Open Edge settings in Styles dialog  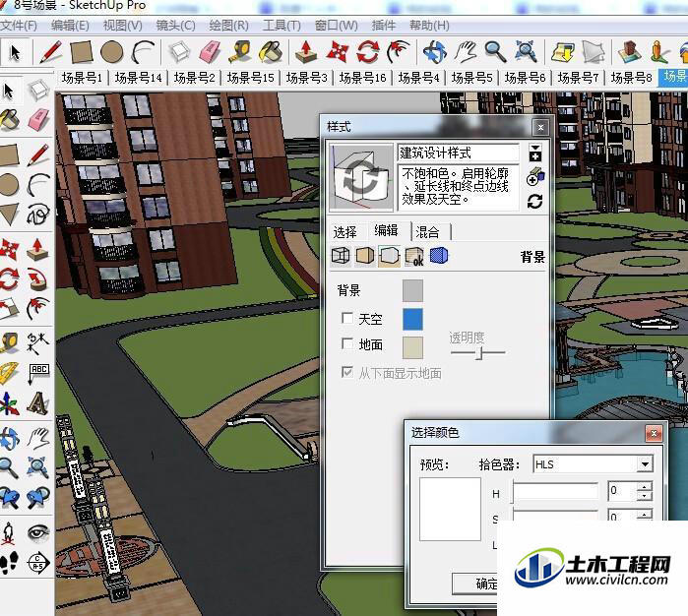pos(341,256)
